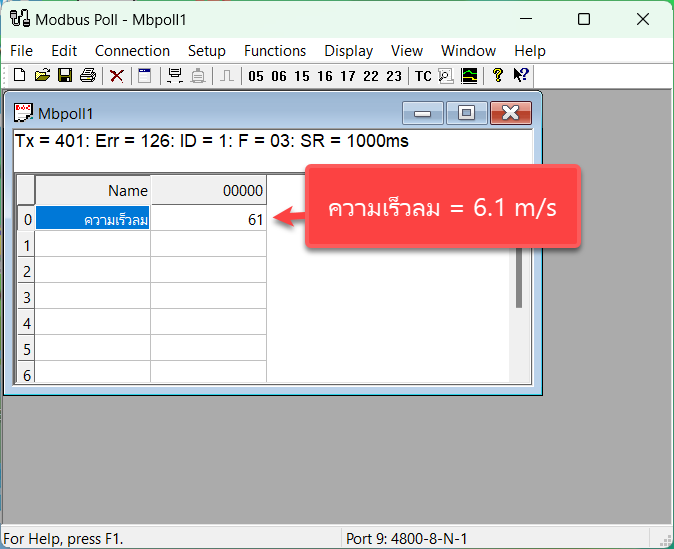Viewport: 674px width, 549px height.
Task: Click the empty value cell in row 2
Action: click(208, 270)
